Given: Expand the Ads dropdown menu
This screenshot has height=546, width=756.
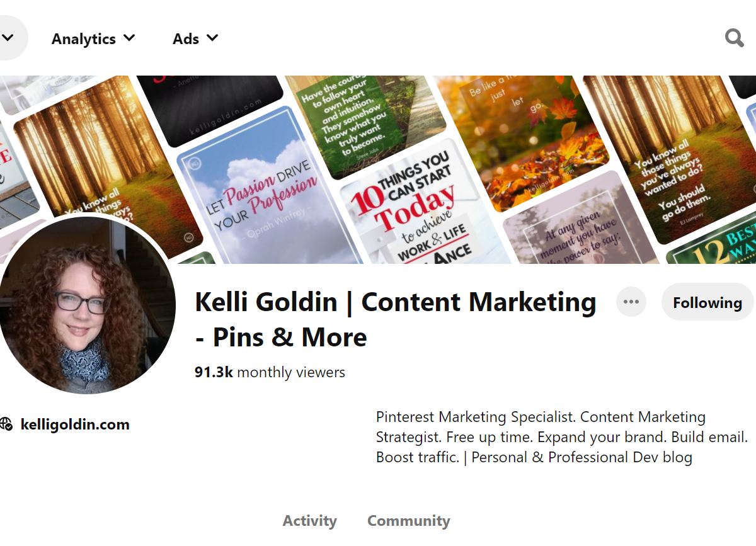Looking at the screenshot, I should pos(195,38).
